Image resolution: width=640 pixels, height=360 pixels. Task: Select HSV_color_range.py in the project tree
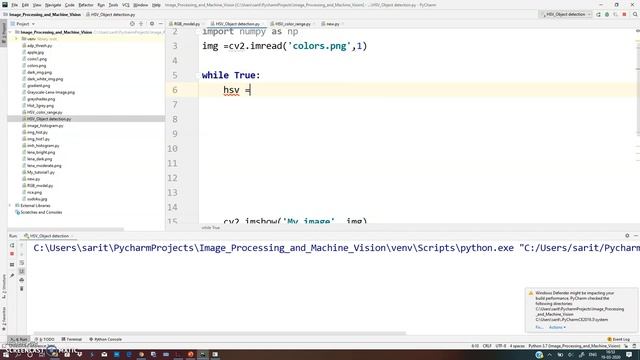coord(44,112)
